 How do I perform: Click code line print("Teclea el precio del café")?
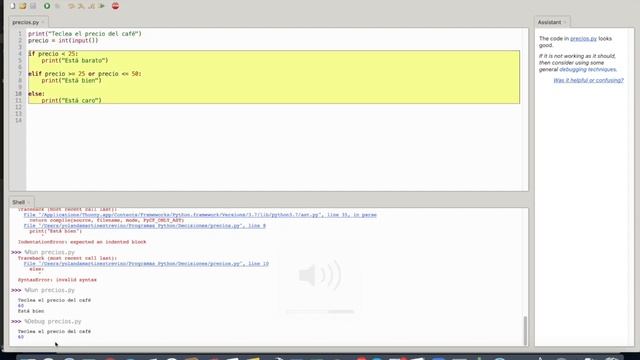tap(85, 33)
